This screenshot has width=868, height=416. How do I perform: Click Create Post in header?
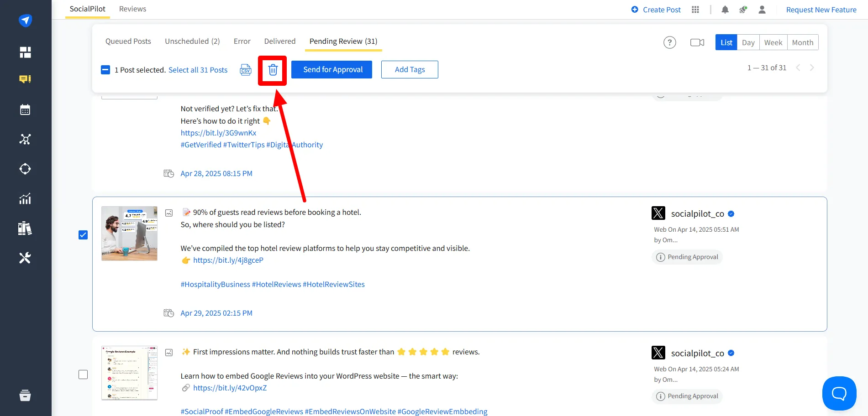[656, 10]
